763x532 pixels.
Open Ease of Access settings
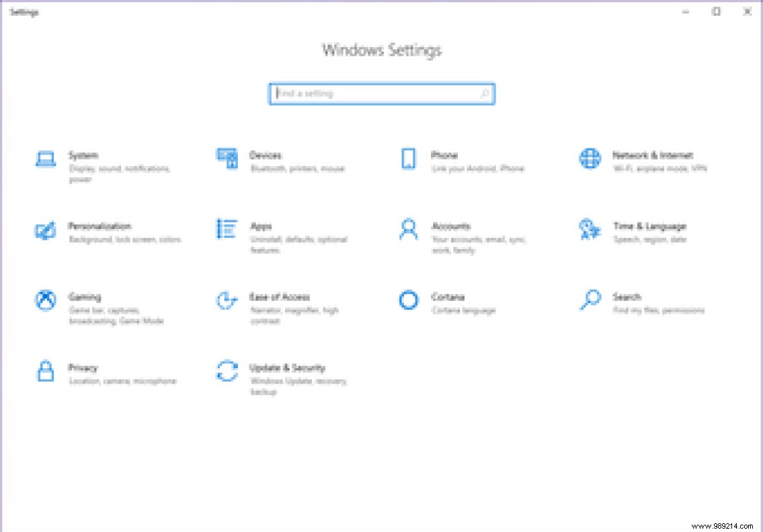(x=226, y=300)
